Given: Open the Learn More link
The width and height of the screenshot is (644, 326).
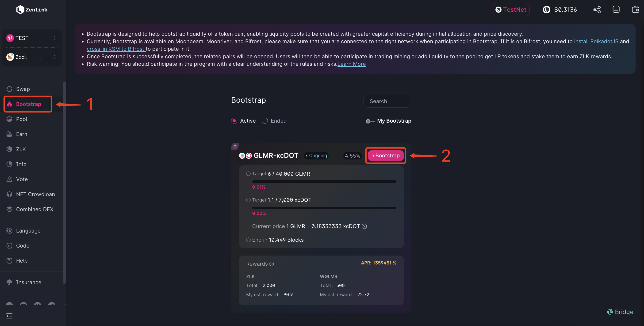Looking at the screenshot, I should [352, 64].
